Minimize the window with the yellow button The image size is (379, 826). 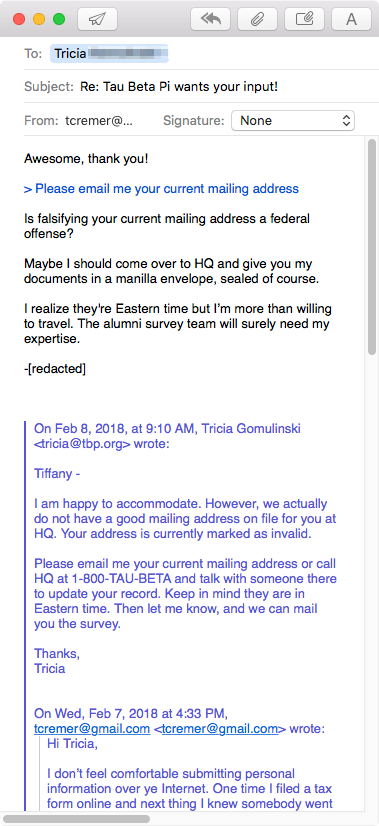pos(39,19)
